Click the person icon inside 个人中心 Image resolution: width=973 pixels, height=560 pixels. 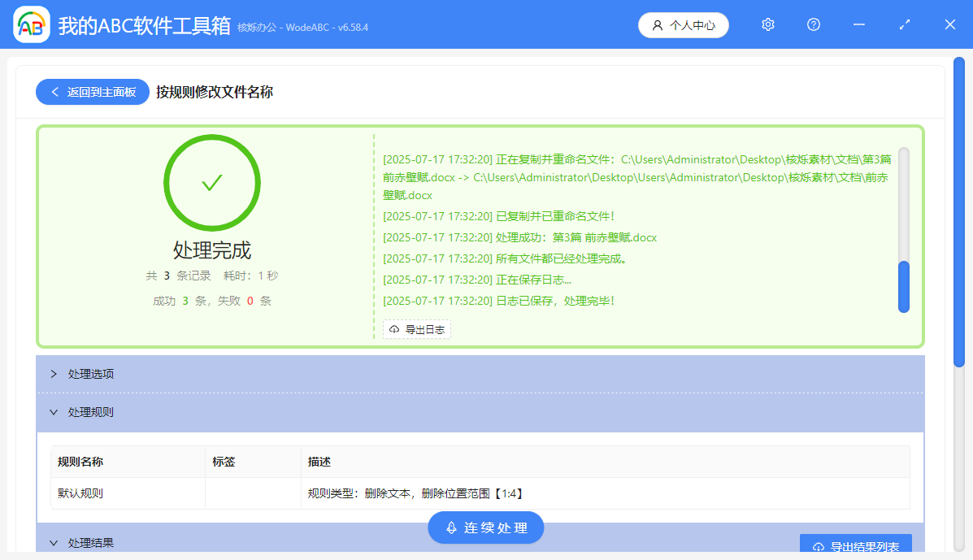pos(657,24)
